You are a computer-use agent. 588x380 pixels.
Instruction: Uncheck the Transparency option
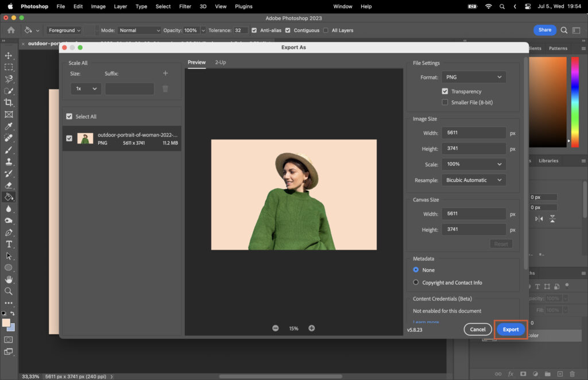pos(445,91)
